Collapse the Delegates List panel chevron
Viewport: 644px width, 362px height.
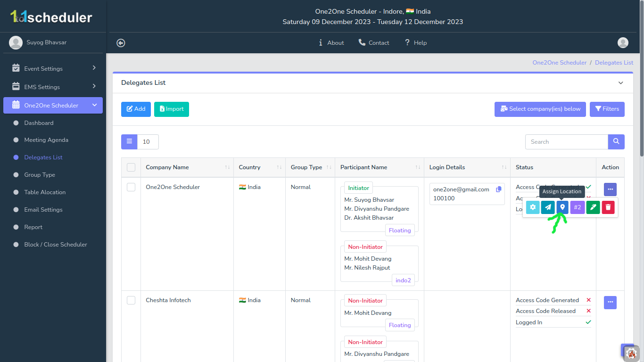(x=621, y=83)
